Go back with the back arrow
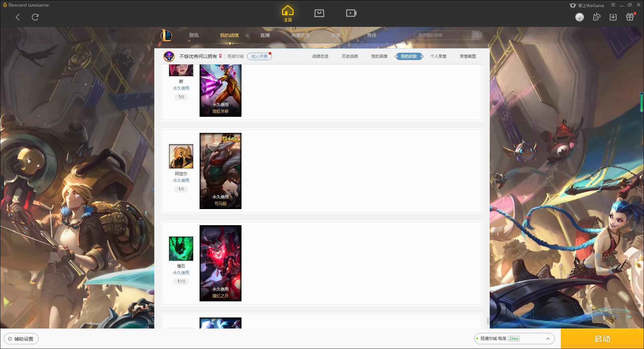Image resolution: width=644 pixels, height=349 pixels. pyautogui.click(x=18, y=17)
